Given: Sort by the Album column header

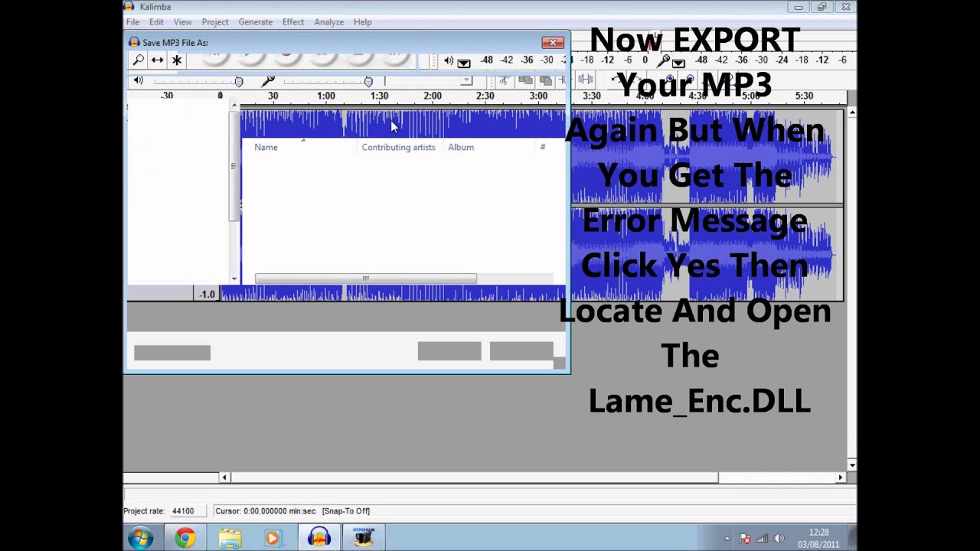Looking at the screenshot, I should 461,147.
